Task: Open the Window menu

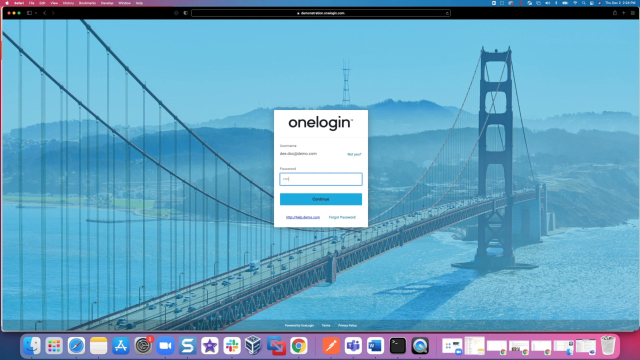Action: pyautogui.click(x=124, y=3)
